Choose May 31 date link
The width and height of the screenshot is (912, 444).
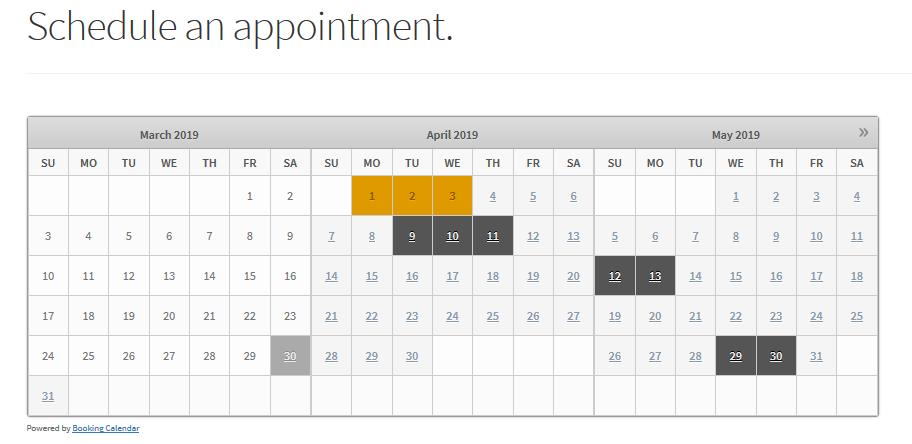816,356
